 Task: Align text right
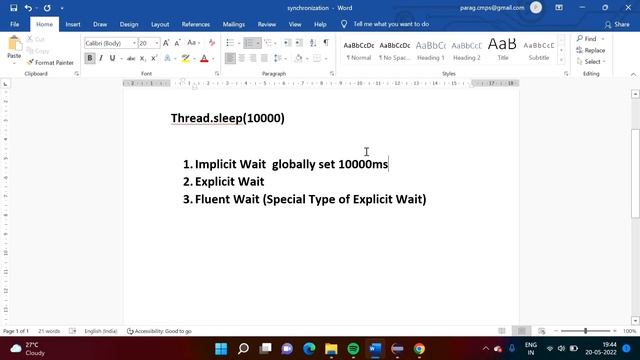253,58
